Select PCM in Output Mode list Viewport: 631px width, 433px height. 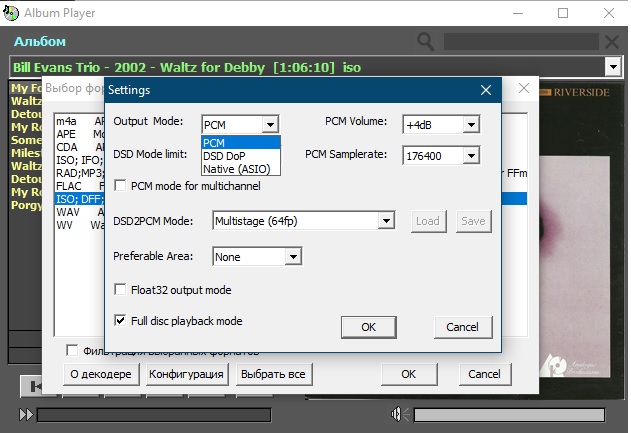pyautogui.click(x=241, y=143)
